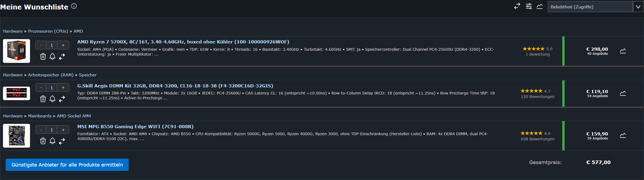Decrease quantity of G.Skill Aegis kit
Viewport: 644px width, 180px height.
pos(41,87)
